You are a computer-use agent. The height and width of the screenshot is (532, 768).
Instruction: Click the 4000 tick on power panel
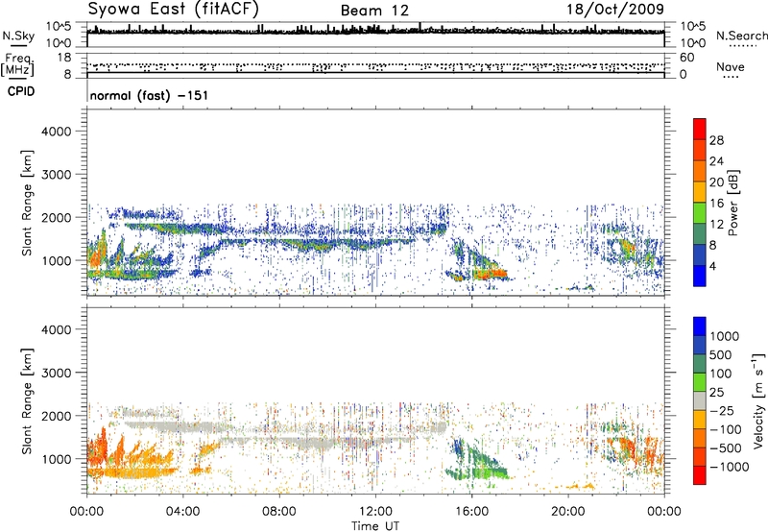click(56, 132)
